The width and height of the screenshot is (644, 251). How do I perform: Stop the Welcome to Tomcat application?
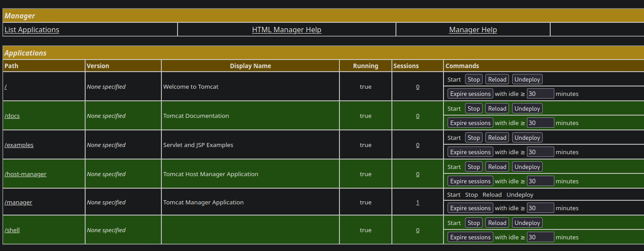pyautogui.click(x=474, y=79)
